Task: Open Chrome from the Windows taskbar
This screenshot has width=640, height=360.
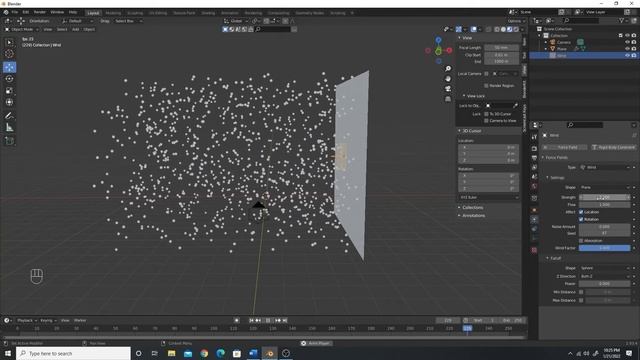Action: (204, 353)
